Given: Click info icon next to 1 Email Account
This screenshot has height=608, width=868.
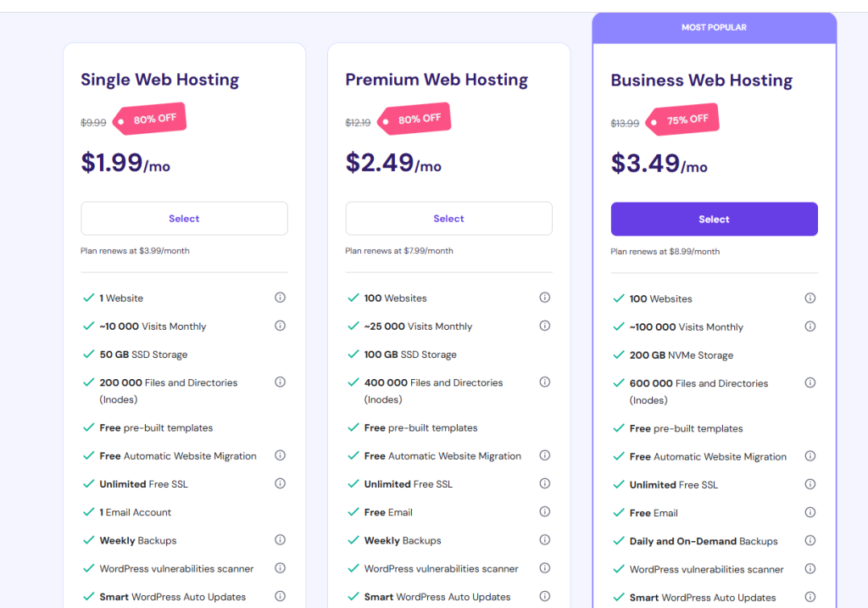Looking at the screenshot, I should tap(280, 512).
